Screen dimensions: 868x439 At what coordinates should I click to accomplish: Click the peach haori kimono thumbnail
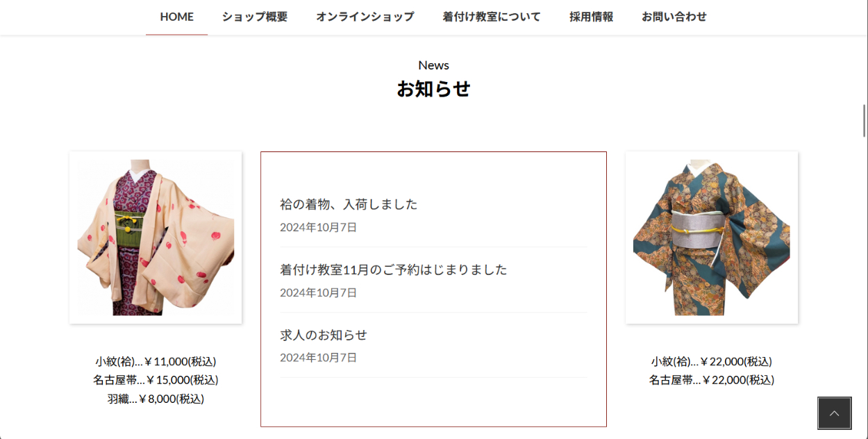156,238
